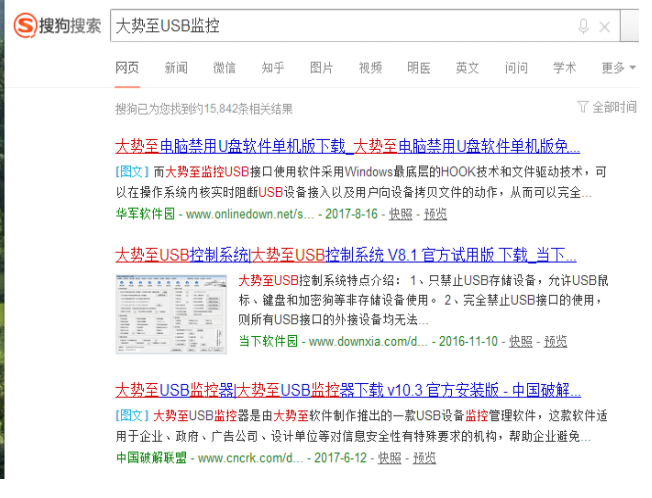Open result 大势至电脑禁用U盘软件单机版下载
This screenshot has width=652, height=498.
tap(348, 146)
